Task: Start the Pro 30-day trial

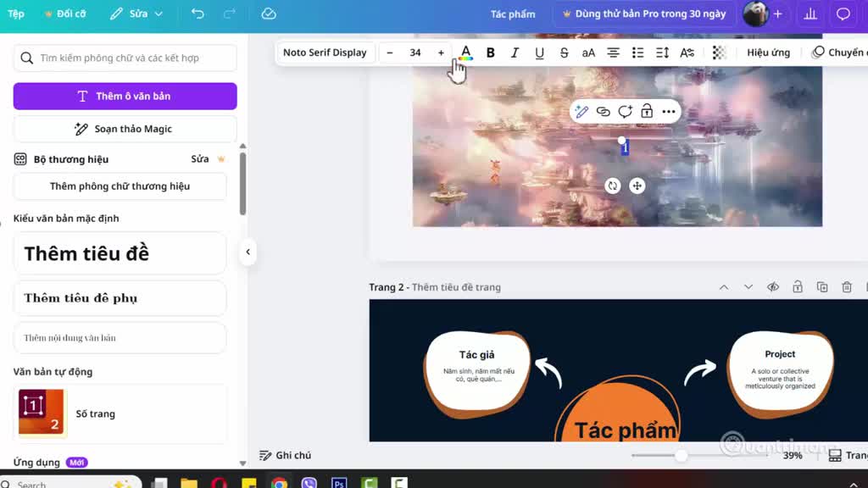Action: pyautogui.click(x=644, y=14)
